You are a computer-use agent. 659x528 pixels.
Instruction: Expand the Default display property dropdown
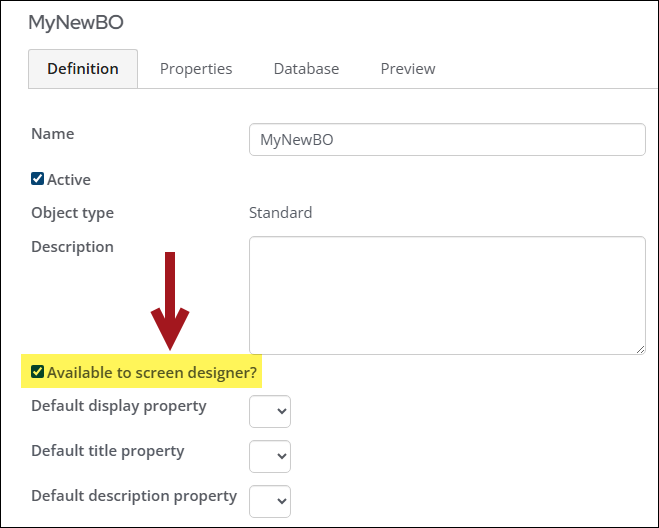pyautogui.click(x=269, y=411)
